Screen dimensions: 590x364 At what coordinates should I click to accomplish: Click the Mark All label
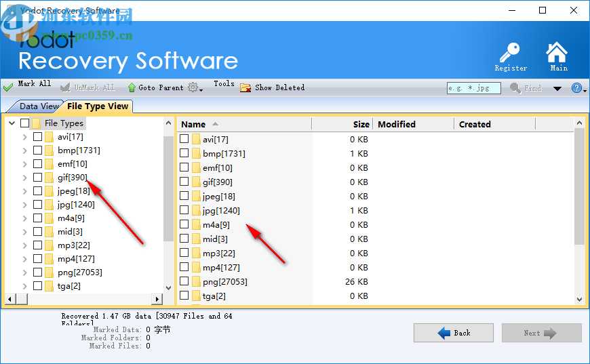click(x=34, y=83)
